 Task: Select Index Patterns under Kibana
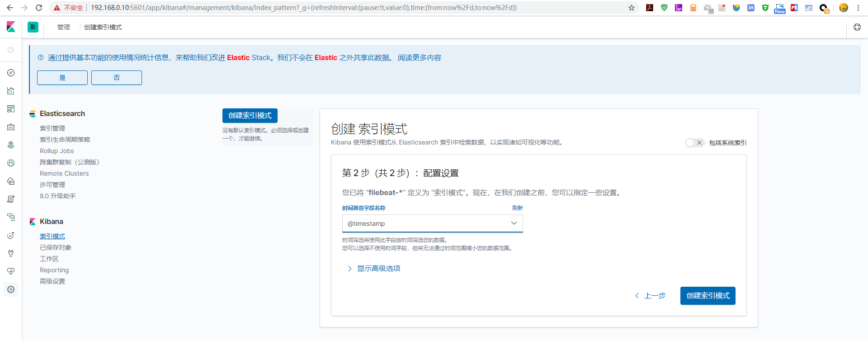coord(52,236)
